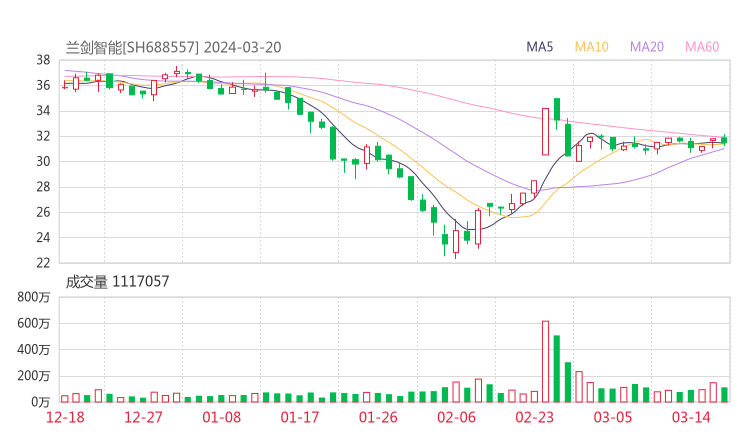This screenshot has height=440, width=740.
Task: Click the MA5 legend label
Action: (x=539, y=47)
